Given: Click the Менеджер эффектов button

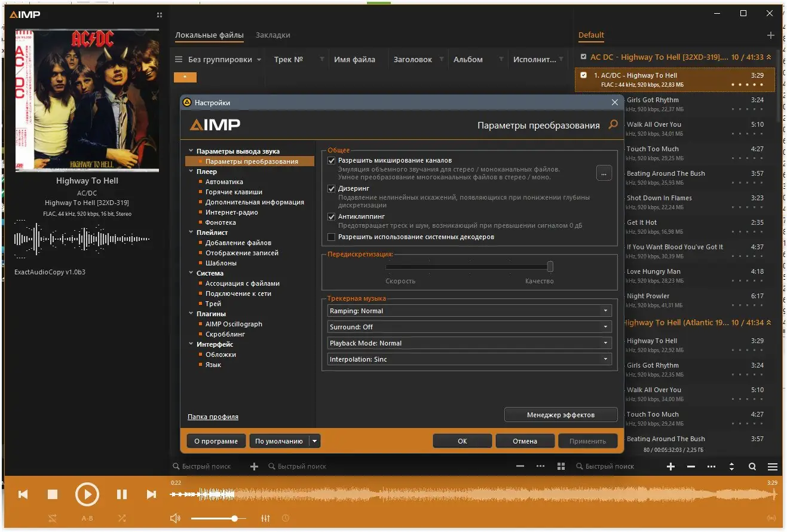Looking at the screenshot, I should click(x=561, y=414).
